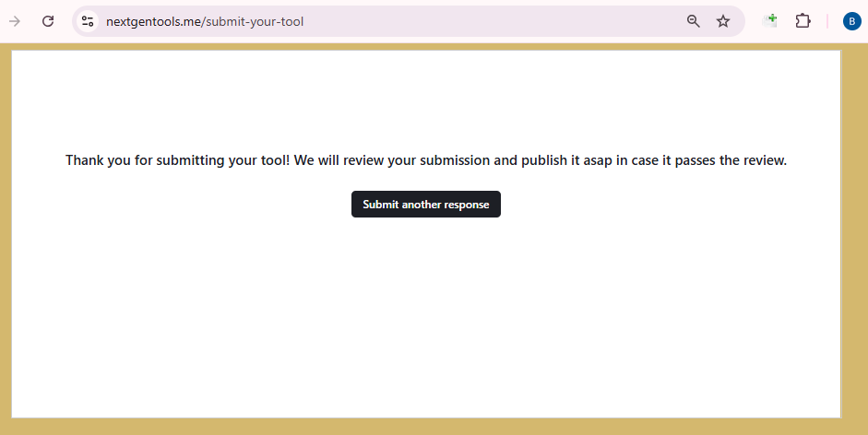Click the word "asap" in the message
Viewport: 868px width, 435px height.
pos(597,160)
